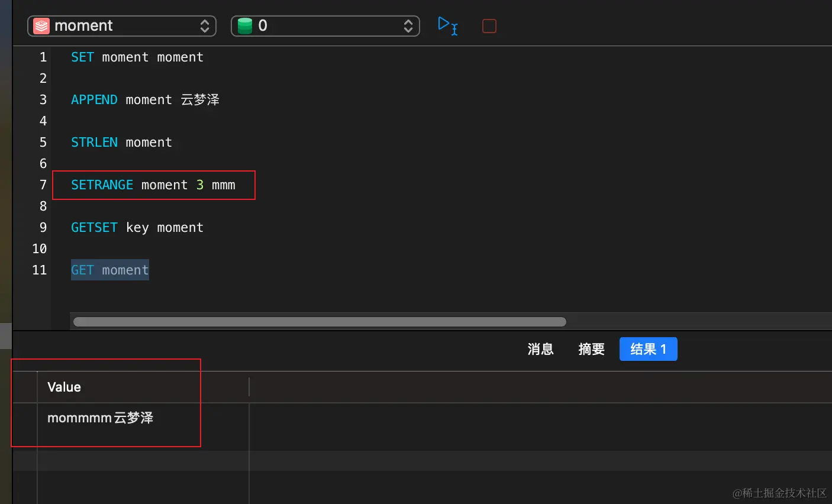Click the red stop execution button

[489, 26]
